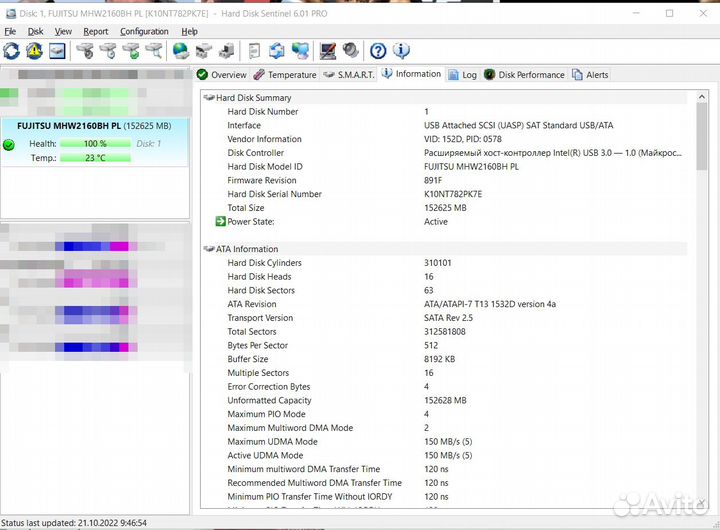Select FUJITSU MHW2160BH PL disk in list
Image resolution: width=720 pixels, height=530 pixels.
[x=95, y=142]
